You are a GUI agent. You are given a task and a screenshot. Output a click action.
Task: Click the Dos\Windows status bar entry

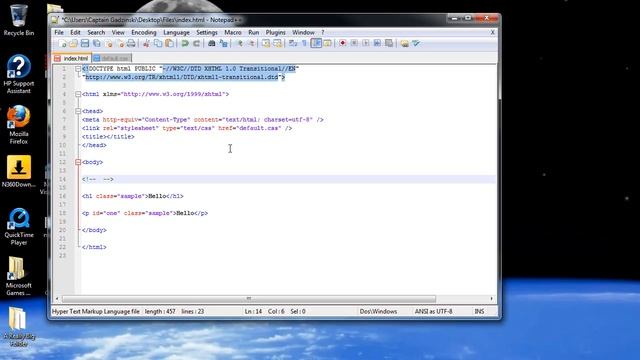pyautogui.click(x=378, y=311)
